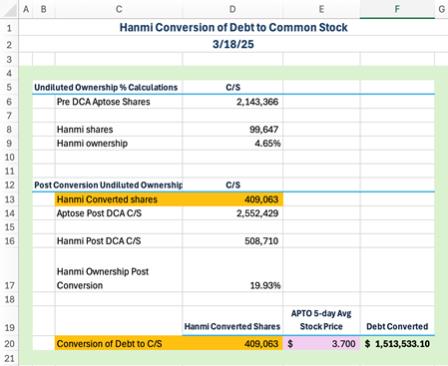Select cell with value 99,647
Image resolution: width=448 pixels, height=366 pixels.
(x=233, y=130)
